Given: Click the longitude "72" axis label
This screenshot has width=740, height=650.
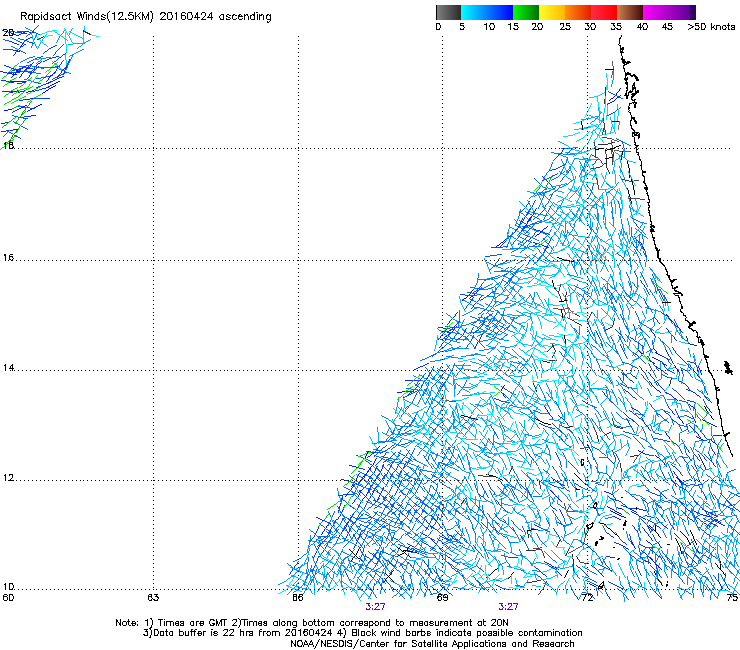Looking at the screenshot, I should tap(587, 598).
